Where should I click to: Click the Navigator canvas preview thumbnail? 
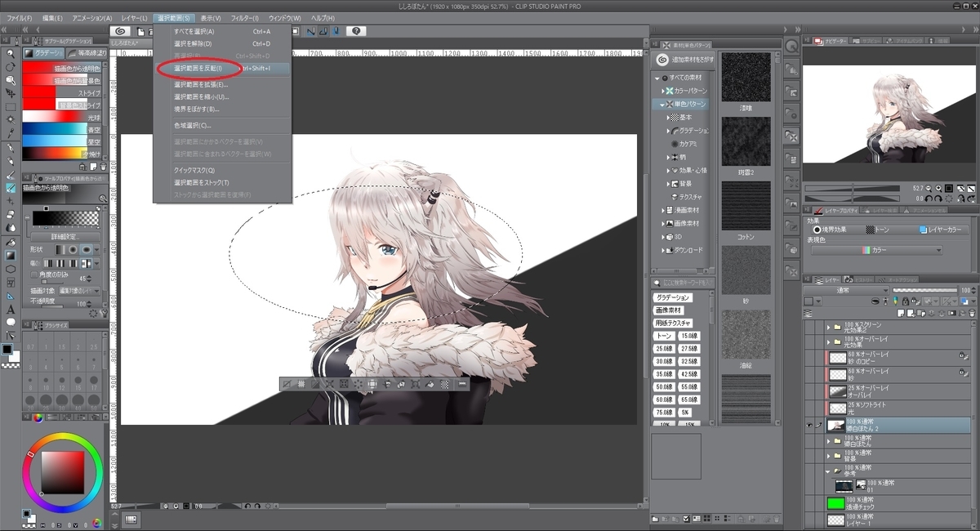[889, 113]
